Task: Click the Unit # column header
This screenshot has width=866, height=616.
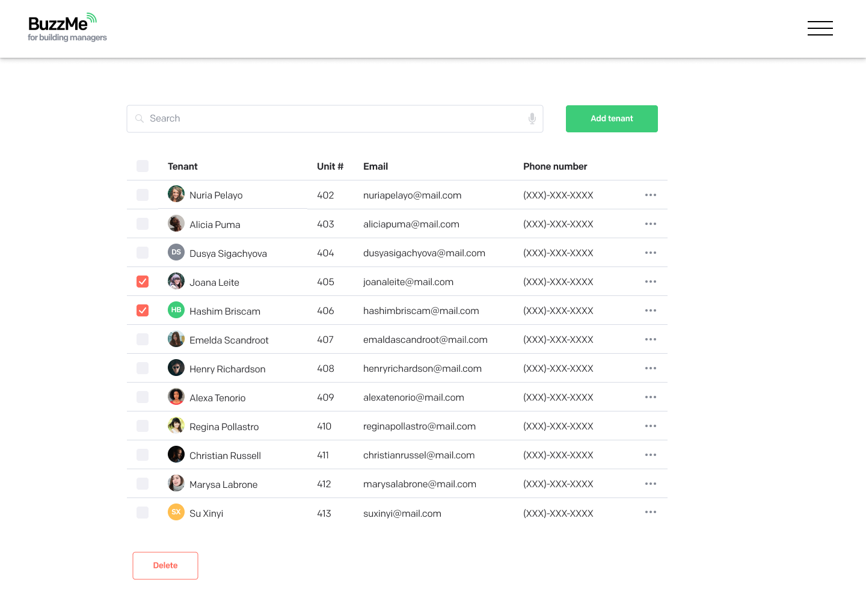Action: pyautogui.click(x=330, y=167)
